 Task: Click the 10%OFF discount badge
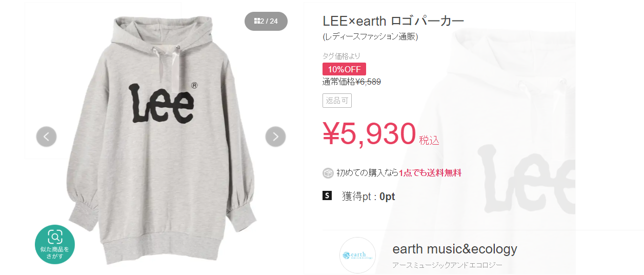(x=344, y=69)
